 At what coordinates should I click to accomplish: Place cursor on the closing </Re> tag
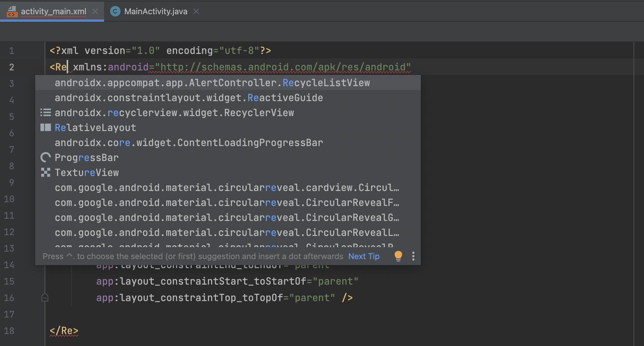pos(64,331)
